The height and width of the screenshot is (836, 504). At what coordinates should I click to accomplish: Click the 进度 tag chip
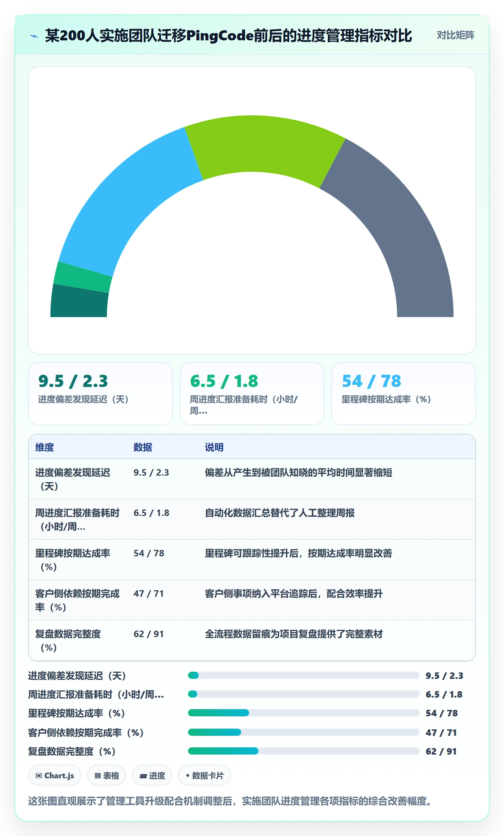152,775
